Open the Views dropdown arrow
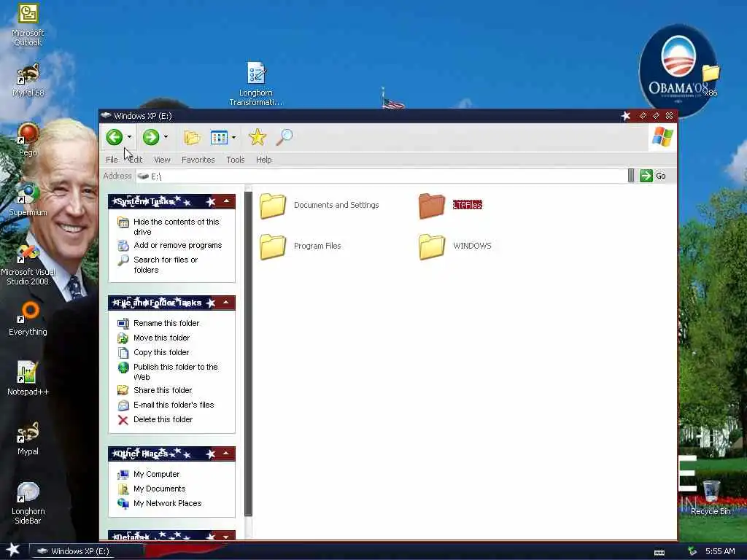Viewport: 747px width, 560px height. pyautogui.click(x=233, y=138)
